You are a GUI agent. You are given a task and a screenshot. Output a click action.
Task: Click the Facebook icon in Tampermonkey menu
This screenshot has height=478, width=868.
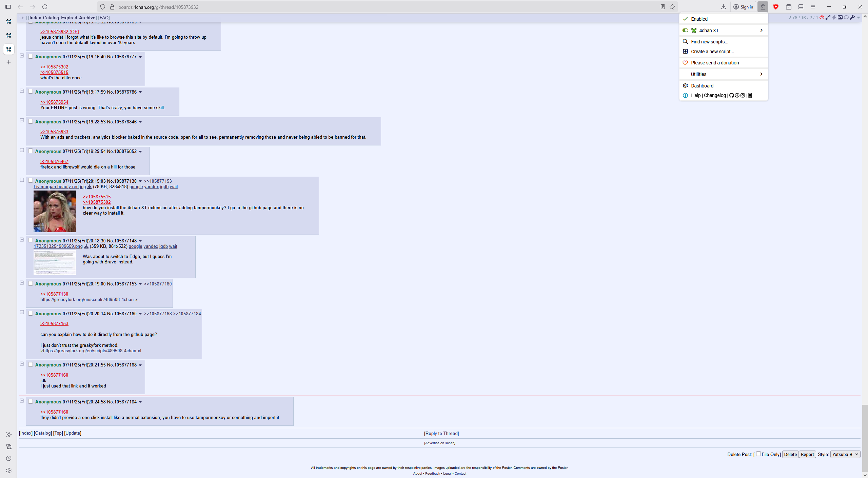coord(737,95)
